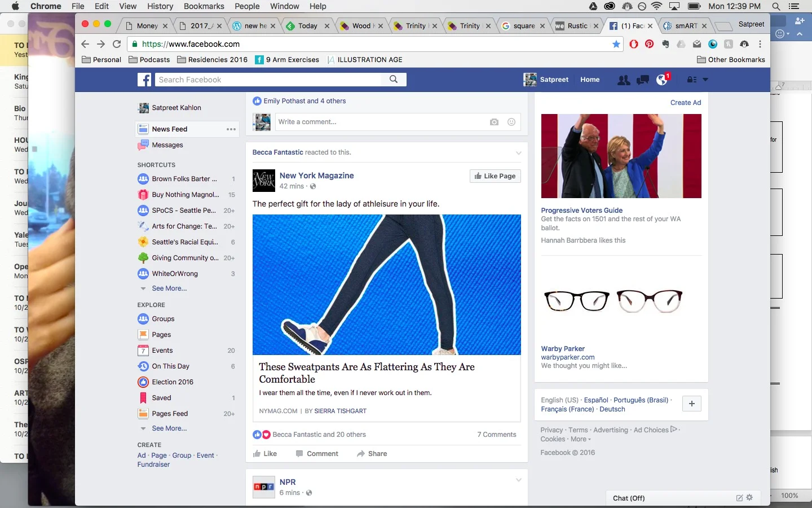Viewport: 812px width, 508px height.
Task: Open macOS Spotlight search icon
Action: pos(776,6)
